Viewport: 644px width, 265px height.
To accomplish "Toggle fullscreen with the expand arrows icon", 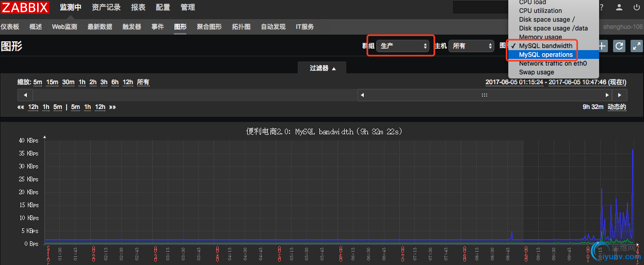I will [636, 46].
